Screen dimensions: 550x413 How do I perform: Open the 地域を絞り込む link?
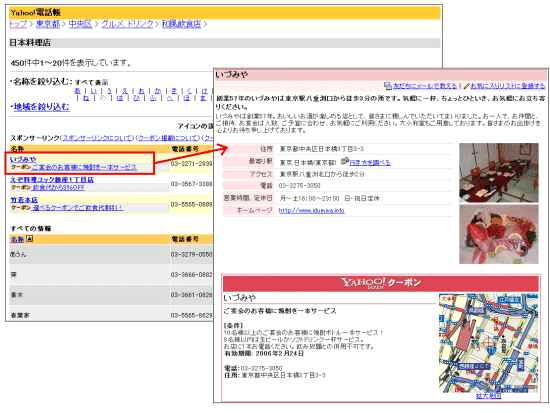coord(42,107)
